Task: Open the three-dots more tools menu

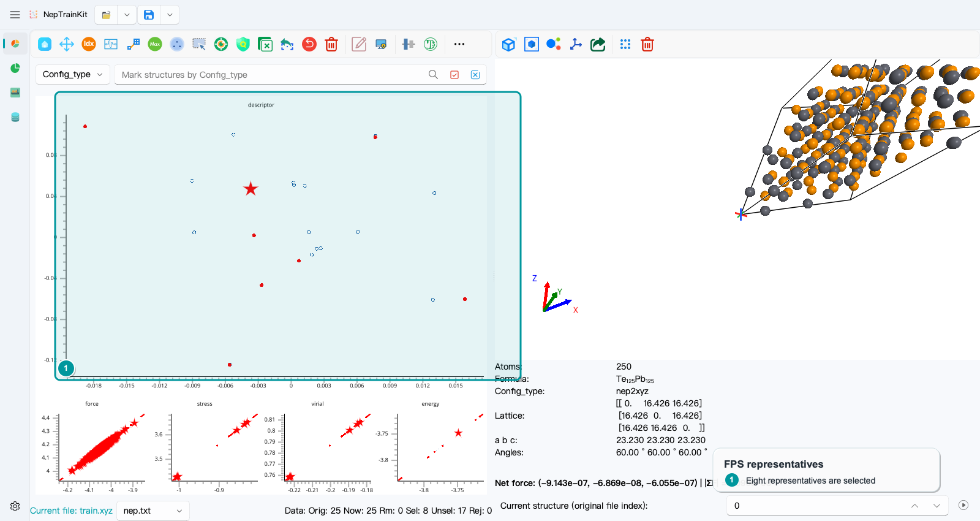Action: pos(459,44)
